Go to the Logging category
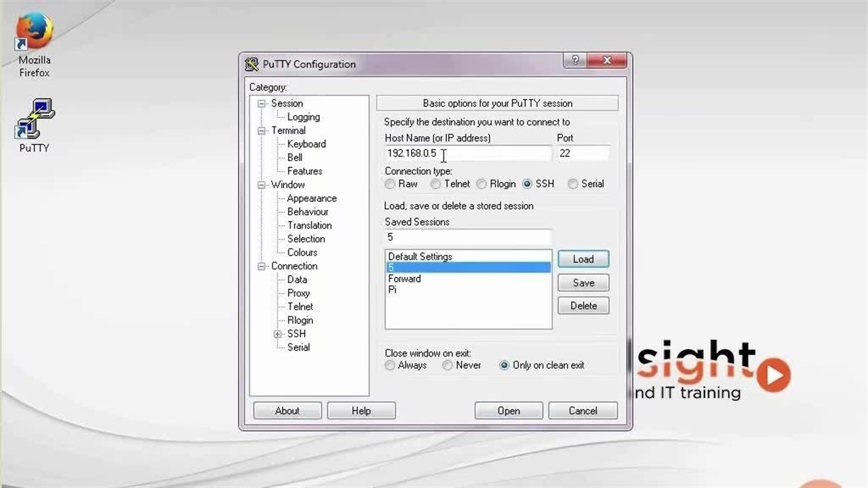 click(x=303, y=117)
